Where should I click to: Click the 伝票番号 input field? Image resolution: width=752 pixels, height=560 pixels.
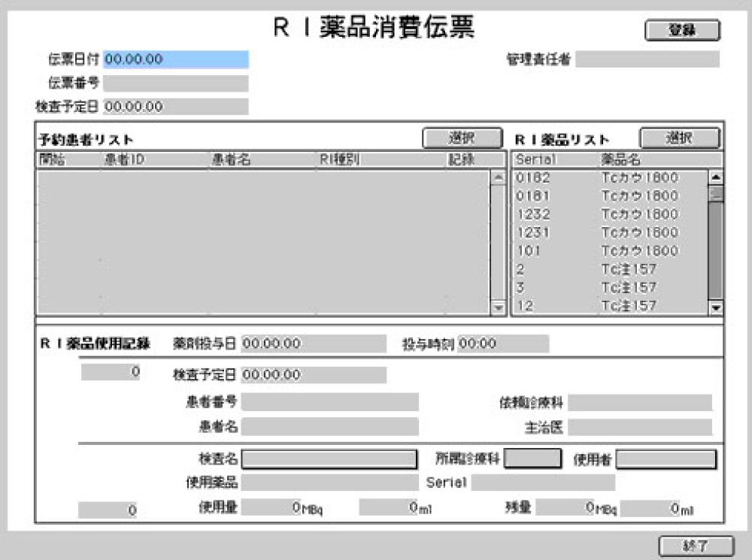coord(175,83)
